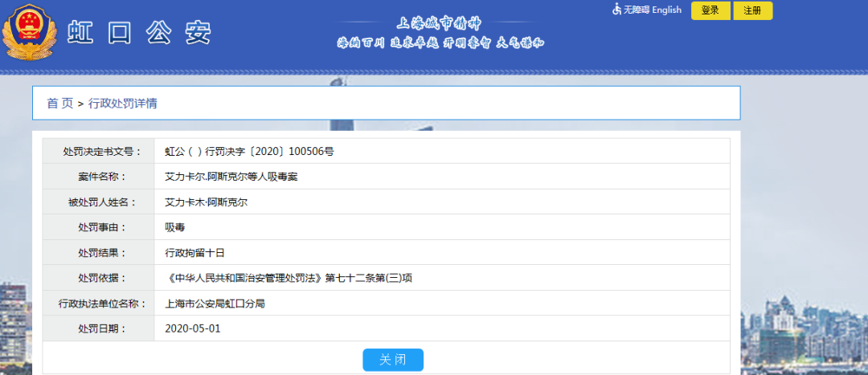Select punished person name 艾力卡木·阿斯克尔
Screen dimensions: 868x375
point(206,202)
